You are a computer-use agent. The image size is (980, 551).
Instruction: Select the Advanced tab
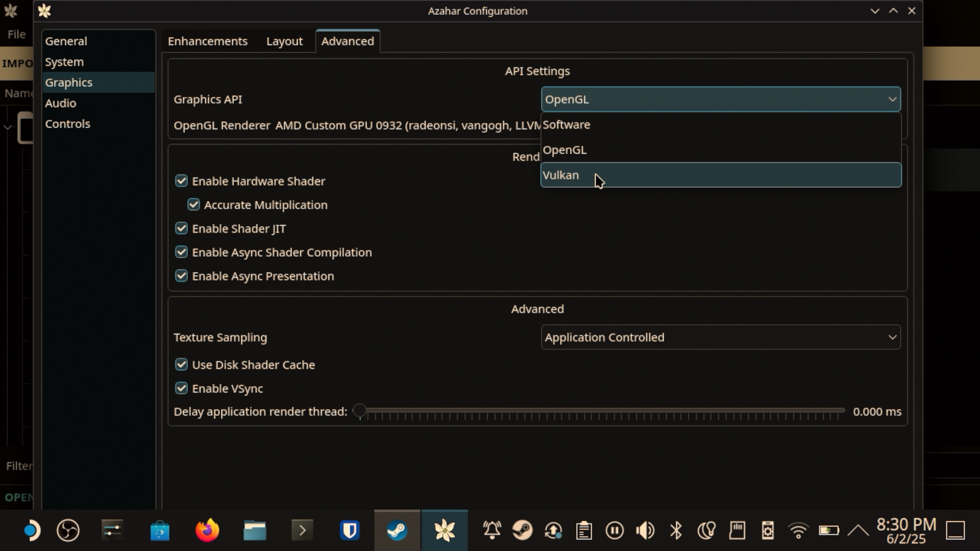348,41
